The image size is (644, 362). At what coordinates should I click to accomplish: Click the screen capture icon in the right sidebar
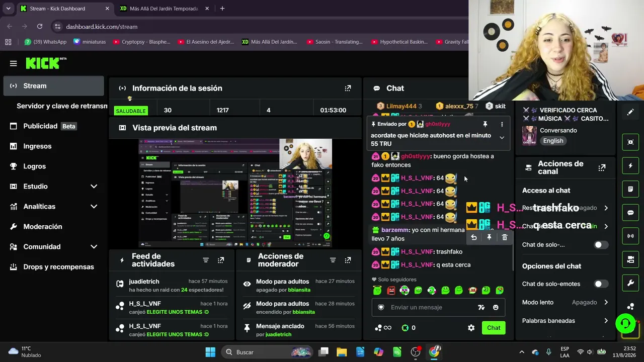[x=630, y=142]
